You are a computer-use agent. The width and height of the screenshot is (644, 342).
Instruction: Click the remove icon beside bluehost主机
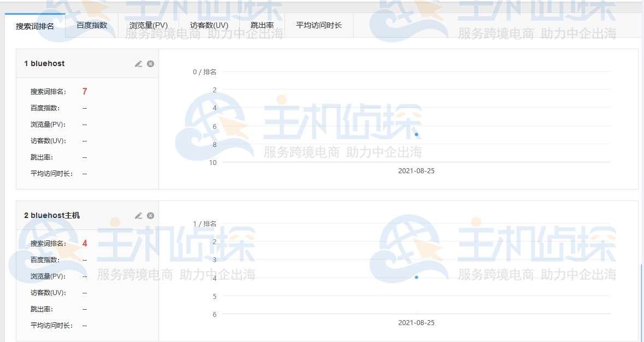click(150, 215)
